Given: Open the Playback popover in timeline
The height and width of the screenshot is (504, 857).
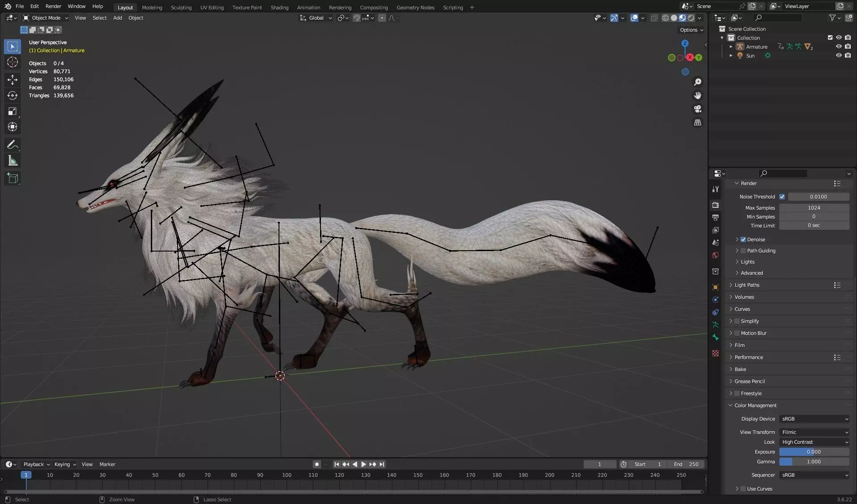Looking at the screenshot, I should 36,464.
